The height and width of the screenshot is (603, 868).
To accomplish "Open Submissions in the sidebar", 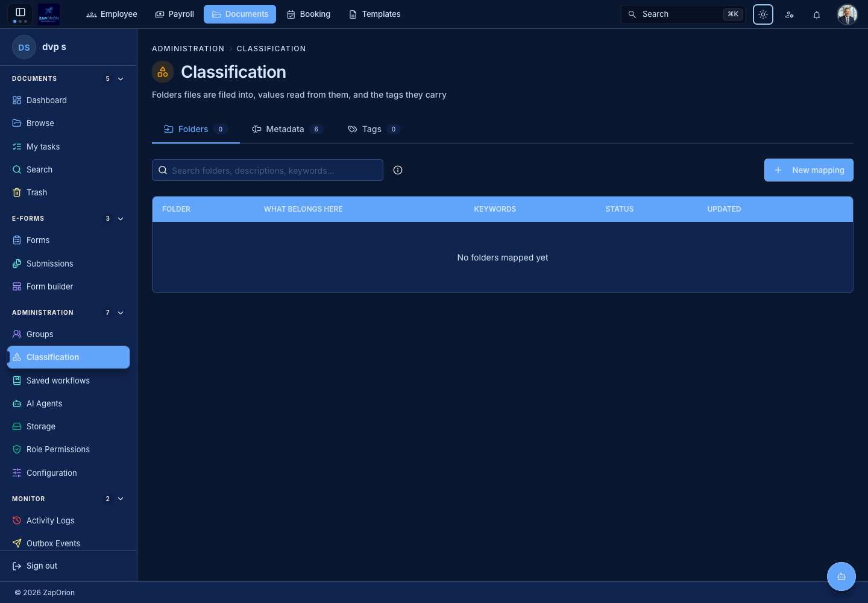I will point(68,264).
